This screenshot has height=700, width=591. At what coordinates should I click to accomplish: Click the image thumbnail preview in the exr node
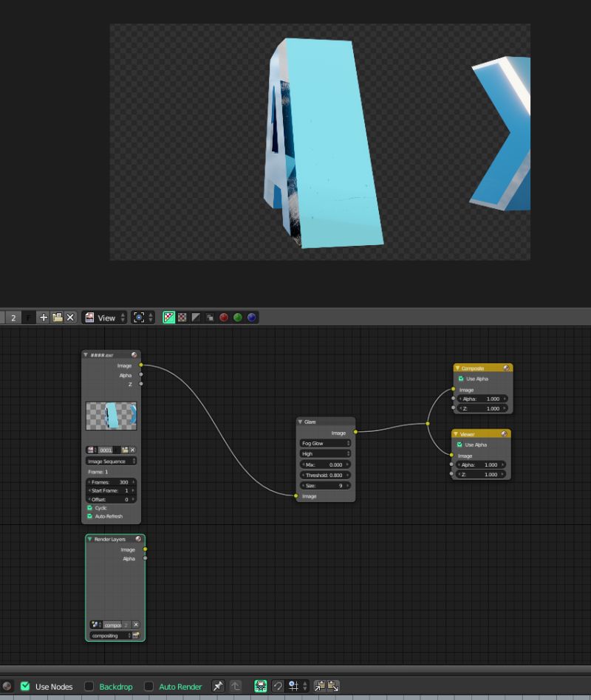[111, 416]
